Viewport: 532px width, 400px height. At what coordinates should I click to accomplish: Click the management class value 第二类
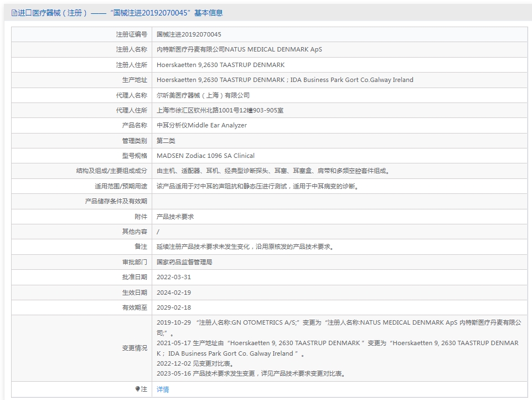point(166,141)
